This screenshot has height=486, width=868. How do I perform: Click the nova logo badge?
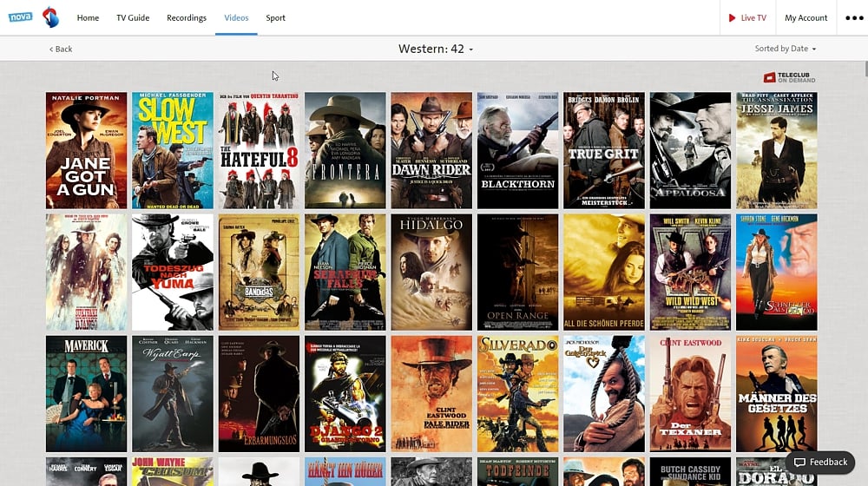point(21,17)
